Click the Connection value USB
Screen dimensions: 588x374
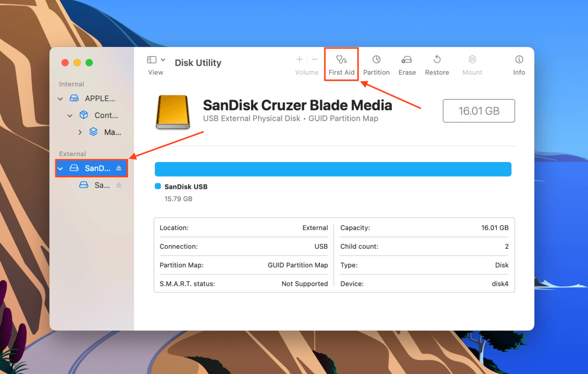click(321, 246)
